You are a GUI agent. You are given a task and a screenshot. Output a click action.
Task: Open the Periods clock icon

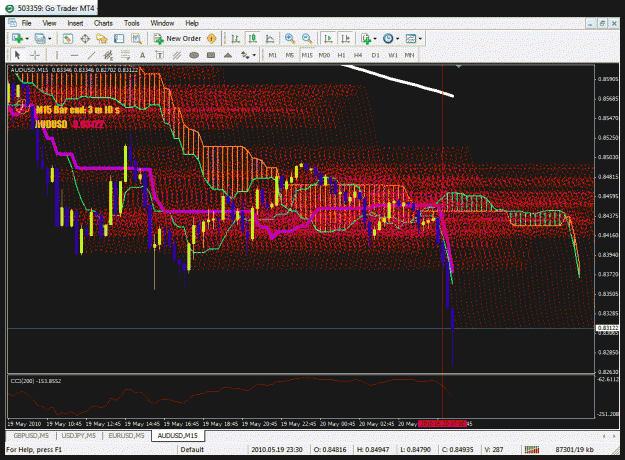tap(388, 39)
